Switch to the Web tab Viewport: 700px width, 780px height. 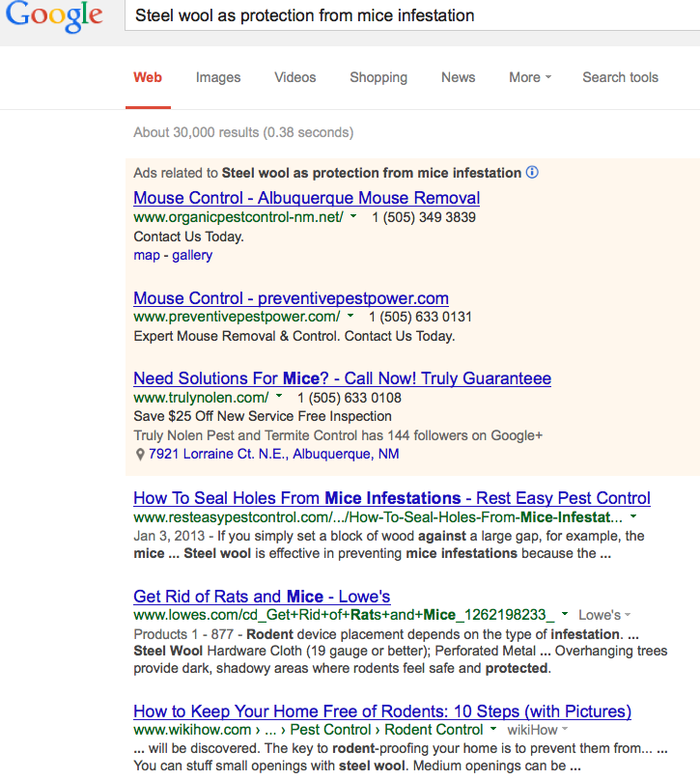[148, 77]
